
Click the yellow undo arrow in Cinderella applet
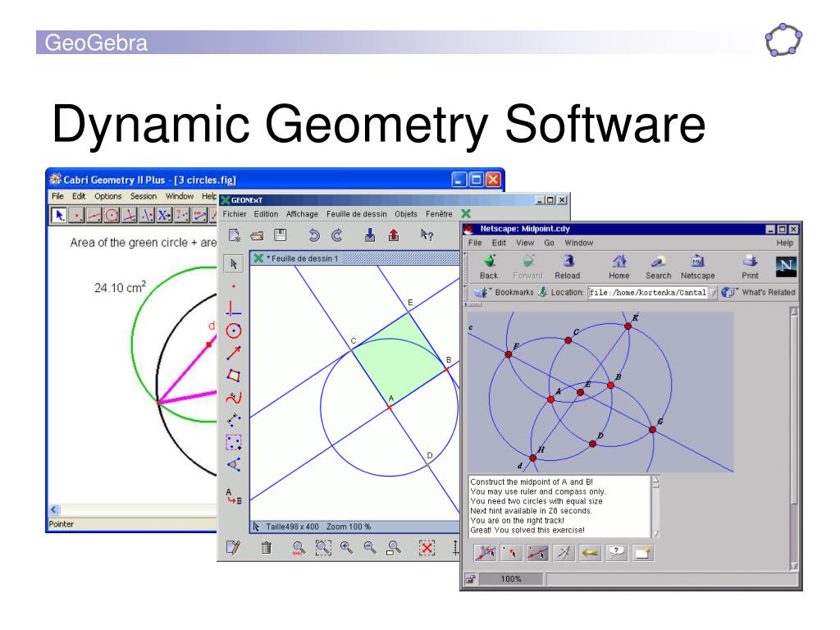pos(590,553)
